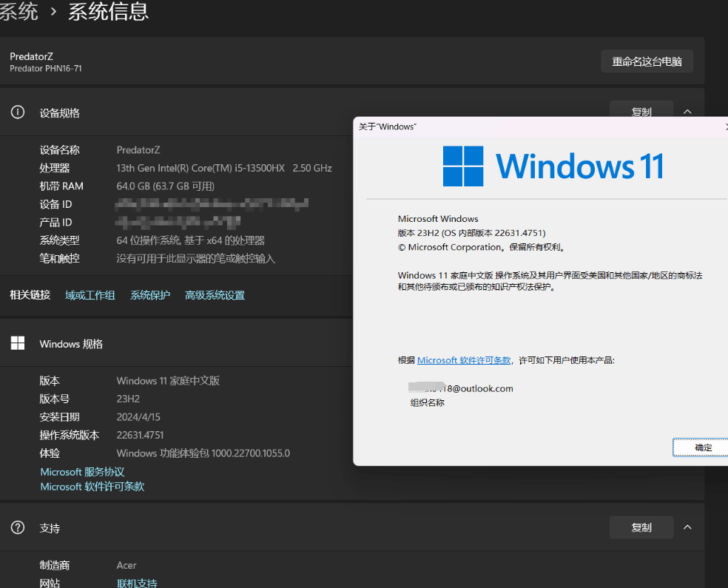Click the Predator PHN16-71 model text
This screenshot has width=728, height=588.
(46, 68)
